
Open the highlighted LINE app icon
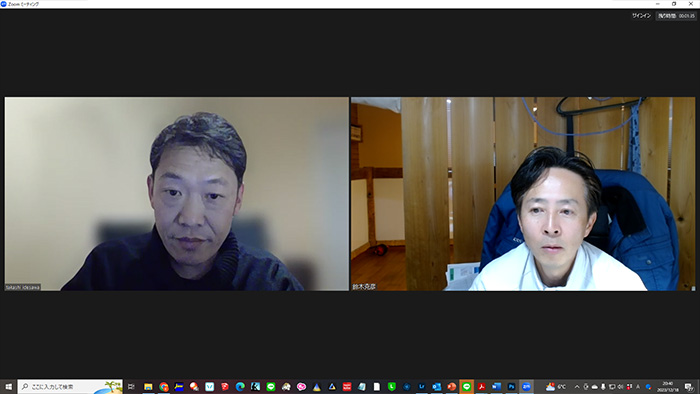[x=467, y=386]
